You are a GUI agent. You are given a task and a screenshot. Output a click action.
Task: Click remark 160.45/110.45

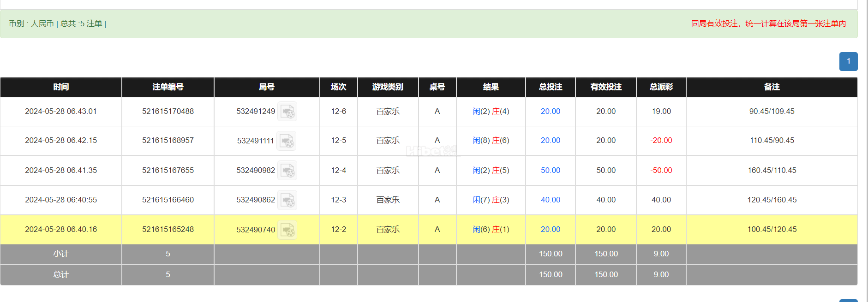click(772, 171)
